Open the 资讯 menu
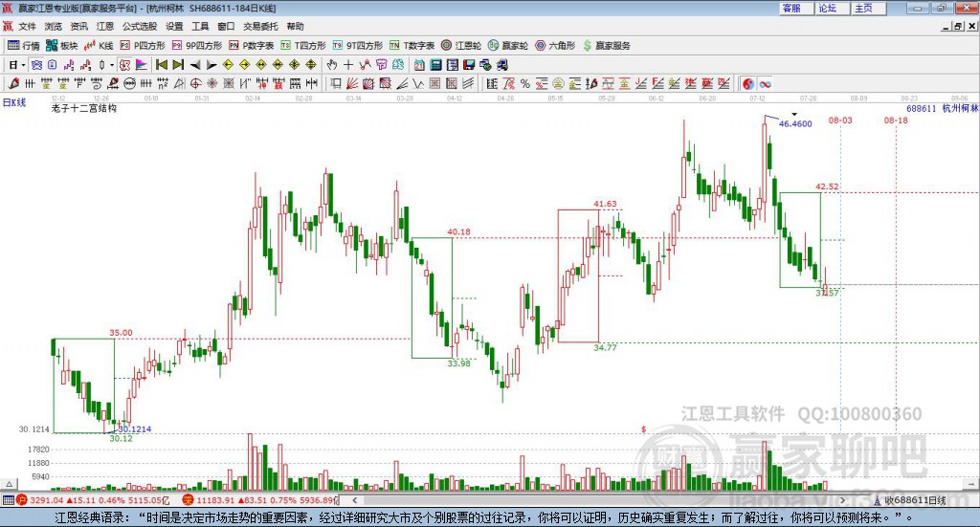The height and width of the screenshot is (527, 980). tap(78, 26)
